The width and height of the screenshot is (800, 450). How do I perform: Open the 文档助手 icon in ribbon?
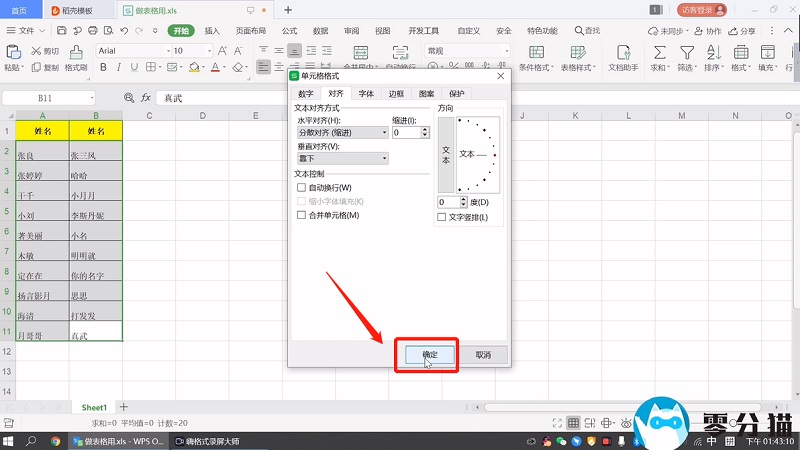point(623,52)
